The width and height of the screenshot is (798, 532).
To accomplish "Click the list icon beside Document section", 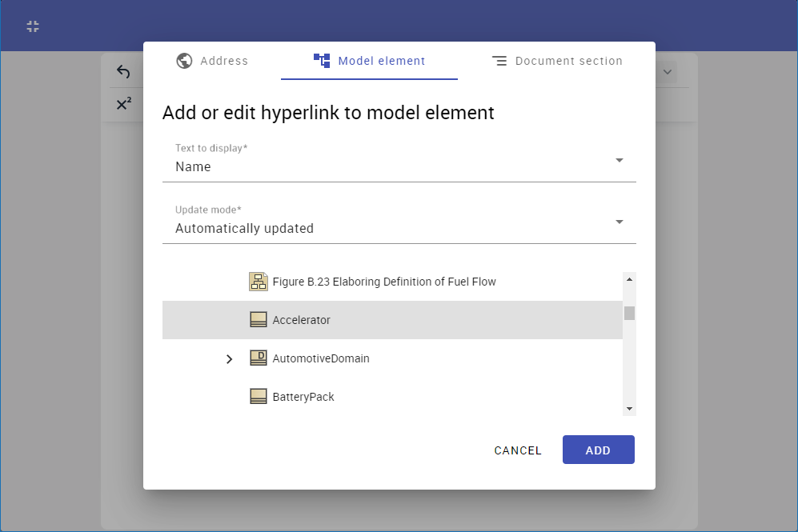I will 500,60.
